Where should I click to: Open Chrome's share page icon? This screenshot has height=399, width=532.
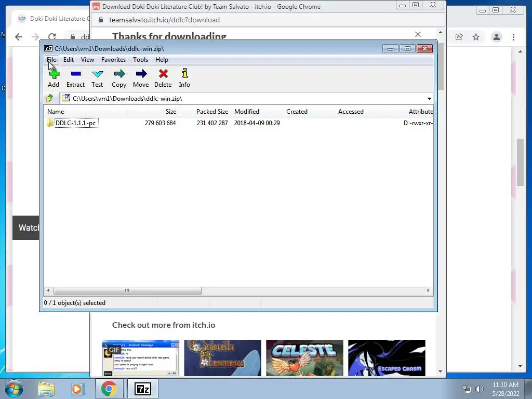[x=459, y=37]
